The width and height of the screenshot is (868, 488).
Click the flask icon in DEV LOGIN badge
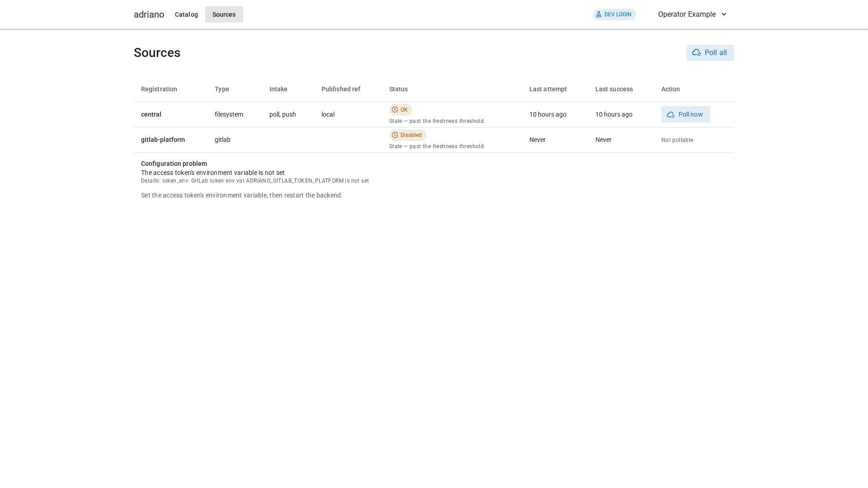pos(599,14)
